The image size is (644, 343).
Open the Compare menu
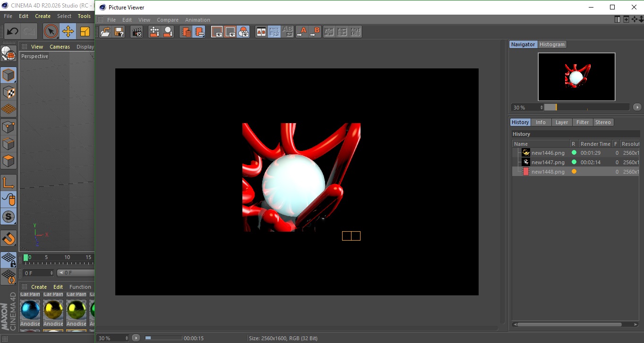tap(168, 20)
